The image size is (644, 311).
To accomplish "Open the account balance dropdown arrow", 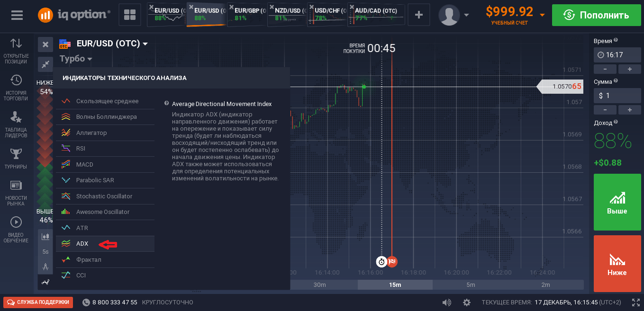I will 542,15.
